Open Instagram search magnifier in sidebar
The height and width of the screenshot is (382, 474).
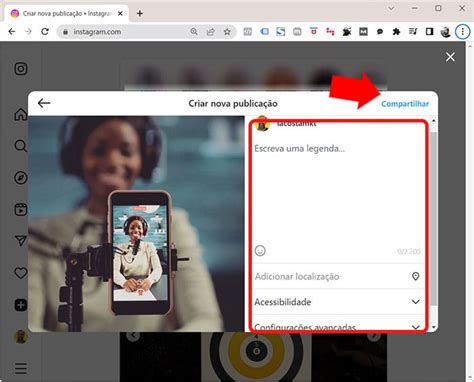click(21, 146)
